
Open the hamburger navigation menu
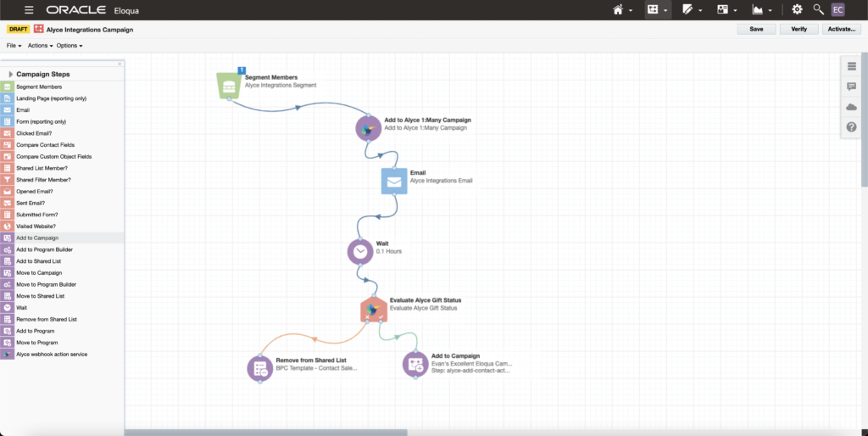coord(29,10)
